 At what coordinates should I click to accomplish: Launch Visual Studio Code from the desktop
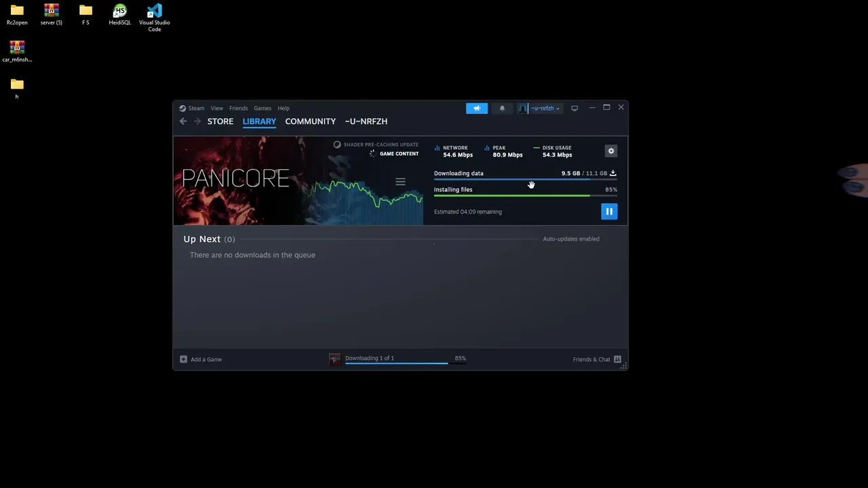click(155, 18)
